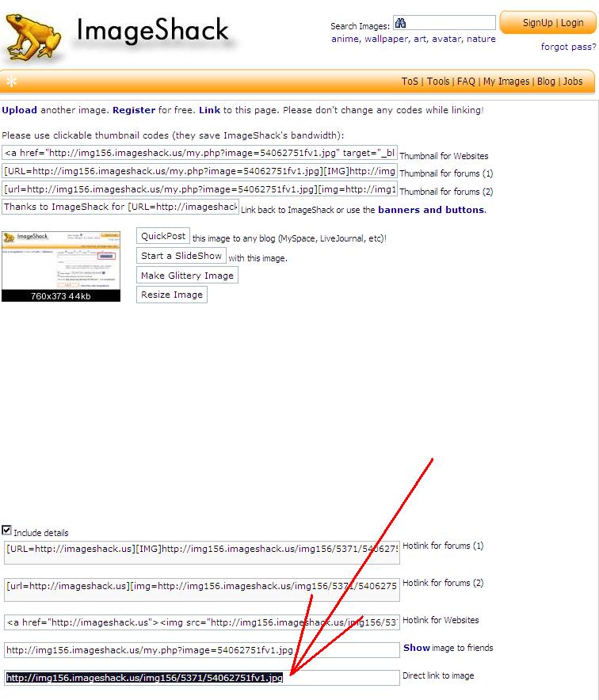The width and height of the screenshot is (599, 700).
Task: Select the Thanks to ImageShack code field
Action: click(x=120, y=207)
